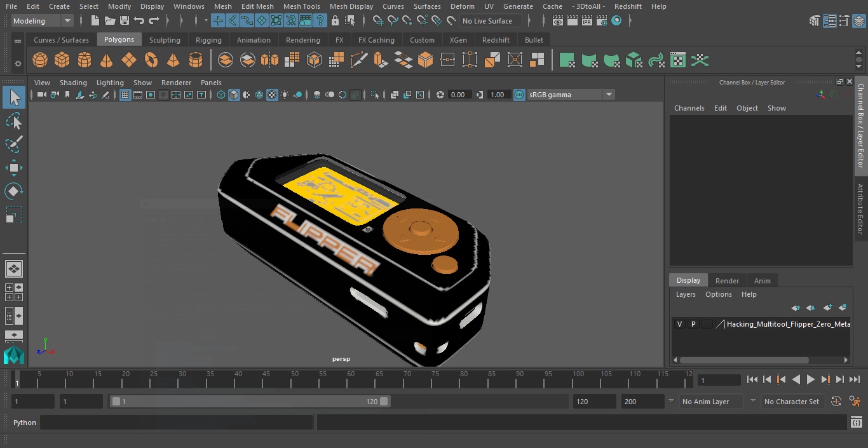Select the Multi-Cut knife tool icon
The height and width of the screenshot is (448, 868).
tap(358, 60)
